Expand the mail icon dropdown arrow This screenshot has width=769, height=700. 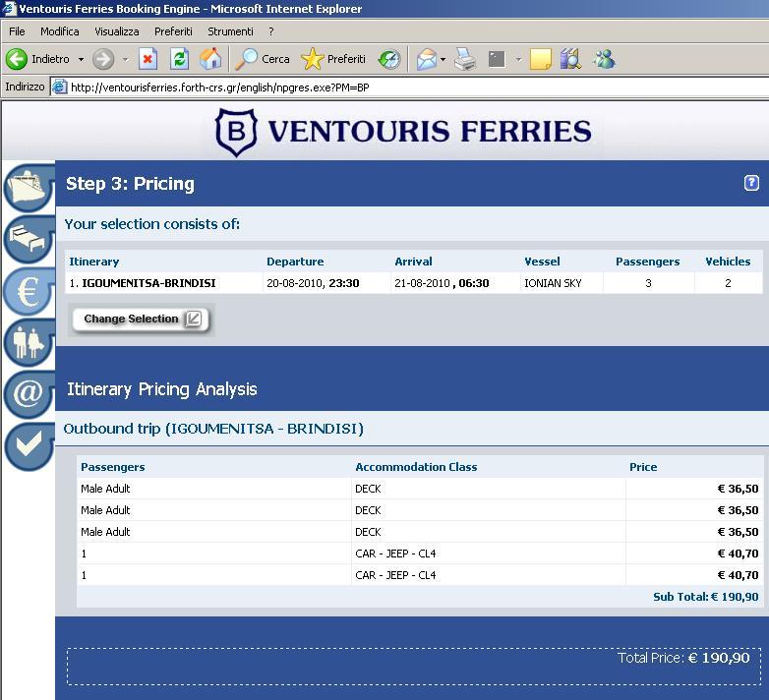[443, 59]
